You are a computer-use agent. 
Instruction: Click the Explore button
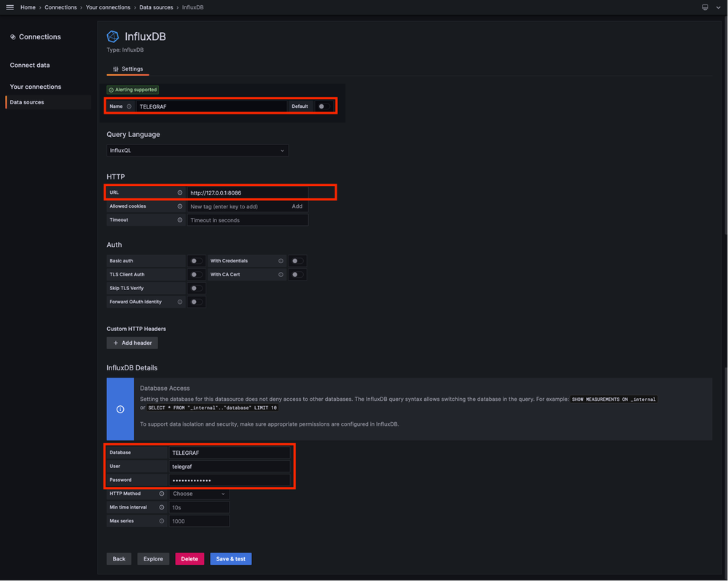(x=153, y=559)
